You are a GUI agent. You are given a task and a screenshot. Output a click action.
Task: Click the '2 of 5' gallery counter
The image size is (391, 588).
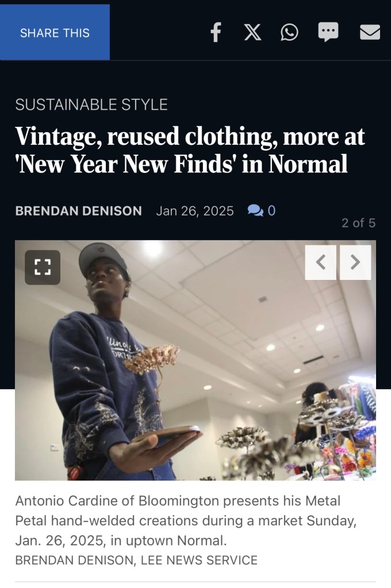point(358,223)
